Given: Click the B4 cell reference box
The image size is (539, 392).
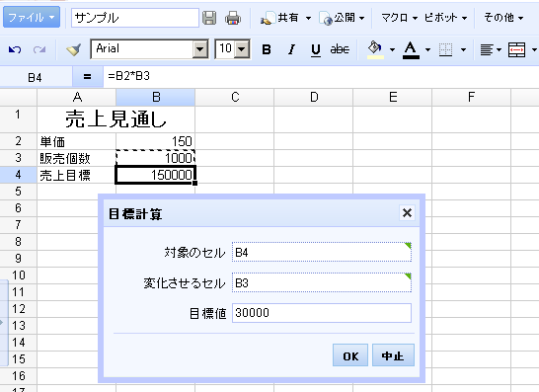Looking at the screenshot, I should point(36,77).
